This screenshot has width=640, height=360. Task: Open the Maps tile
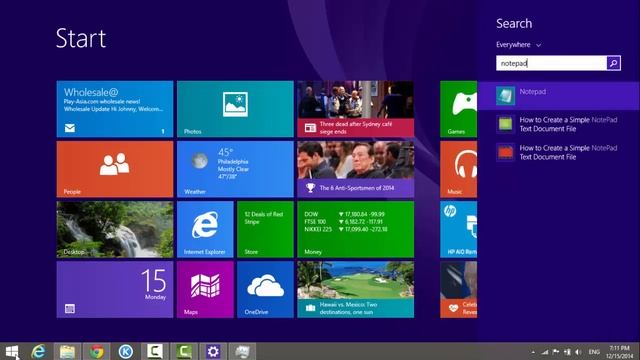pyautogui.click(x=205, y=289)
